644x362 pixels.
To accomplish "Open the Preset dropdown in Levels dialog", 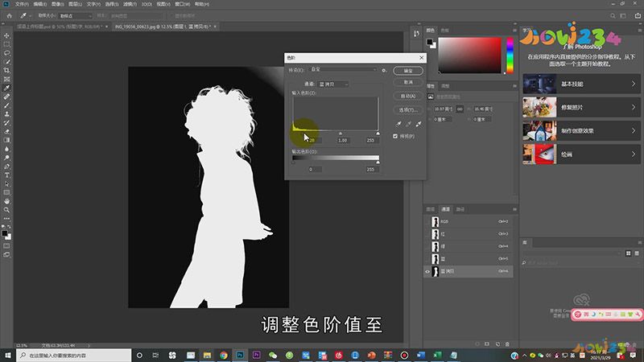I will click(x=343, y=70).
